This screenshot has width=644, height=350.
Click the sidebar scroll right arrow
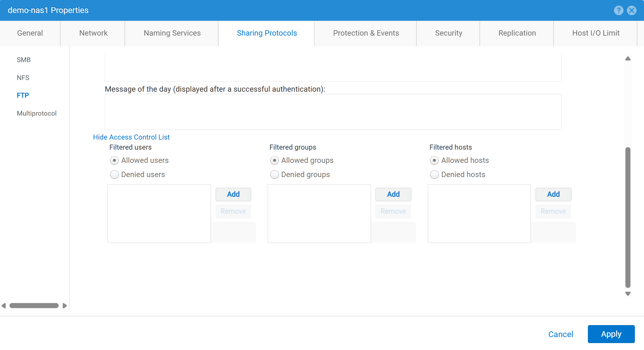(65, 306)
